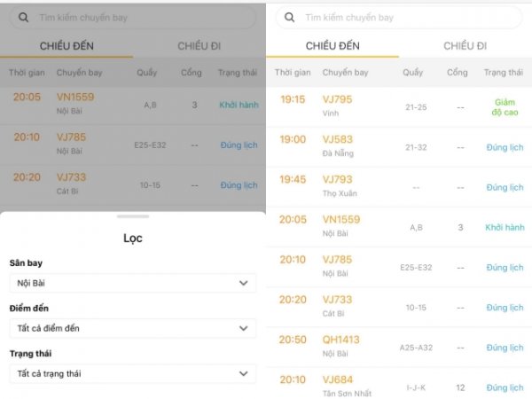Select CHIỀU ĐẾN tab in right panel
The height and width of the screenshot is (399, 532).
[x=332, y=46]
